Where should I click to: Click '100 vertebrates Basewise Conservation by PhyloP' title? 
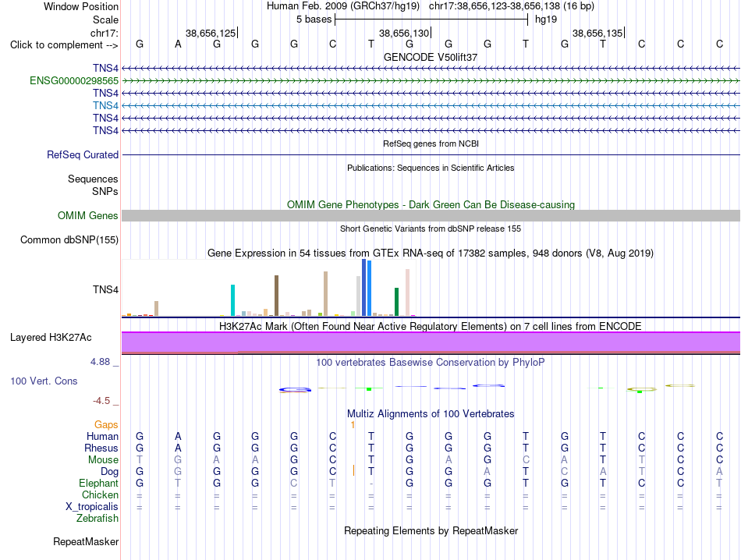(x=431, y=363)
